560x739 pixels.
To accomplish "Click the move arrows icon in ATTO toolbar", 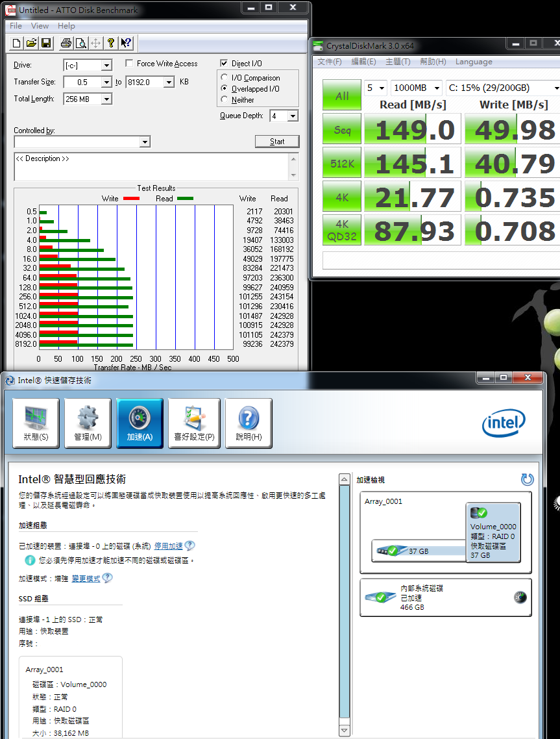I will 95,44.
